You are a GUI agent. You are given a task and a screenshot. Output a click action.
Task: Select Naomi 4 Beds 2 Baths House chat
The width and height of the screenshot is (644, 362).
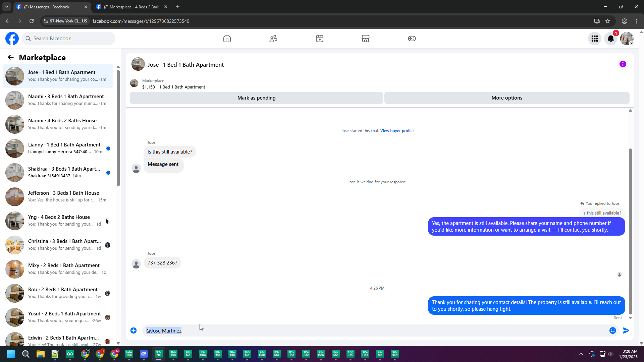[x=58, y=124]
